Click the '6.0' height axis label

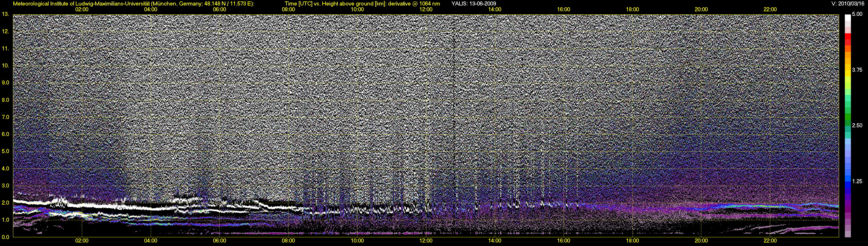(5, 134)
